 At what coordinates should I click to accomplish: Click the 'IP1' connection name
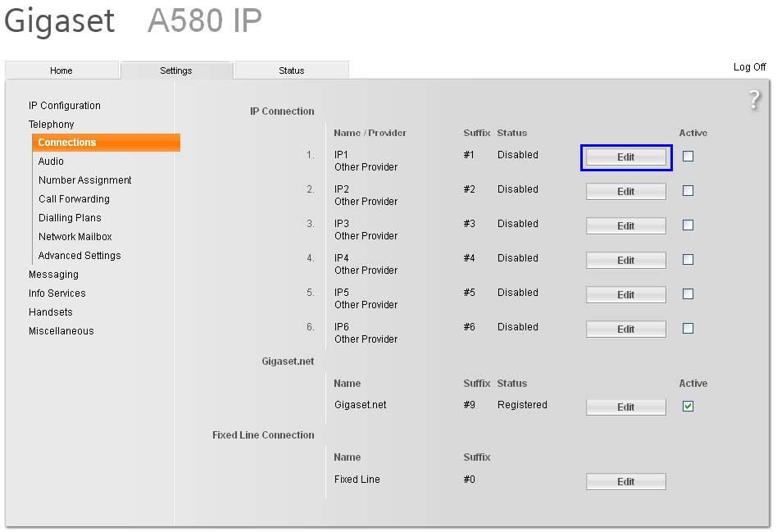(341, 155)
